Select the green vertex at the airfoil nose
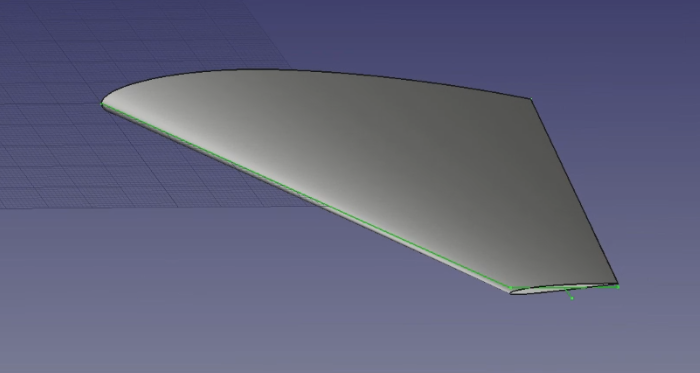The width and height of the screenshot is (700, 373). tap(511, 288)
